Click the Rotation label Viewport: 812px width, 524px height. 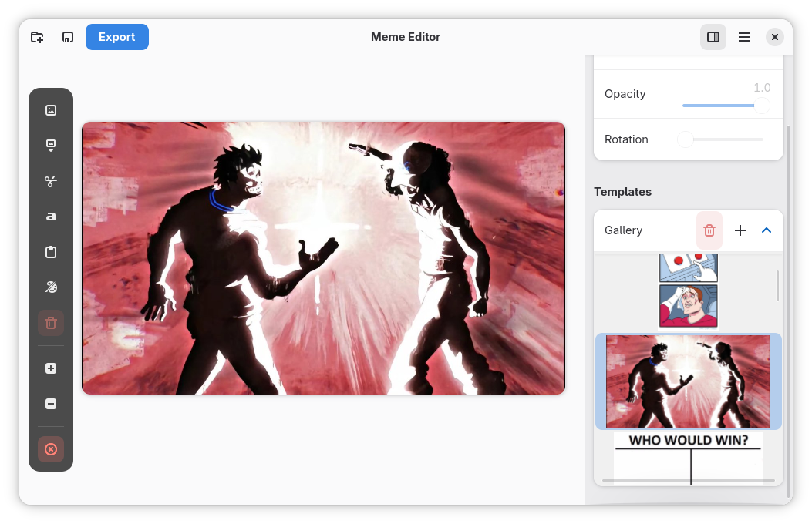(626, 139)
